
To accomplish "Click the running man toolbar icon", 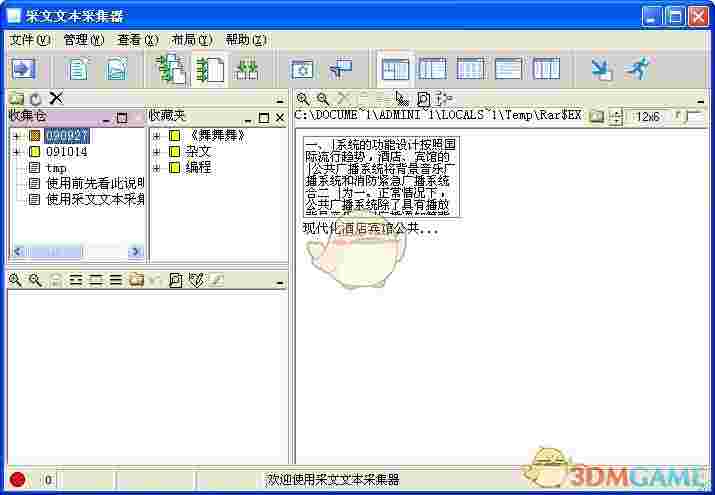I will tap(637, 68).
